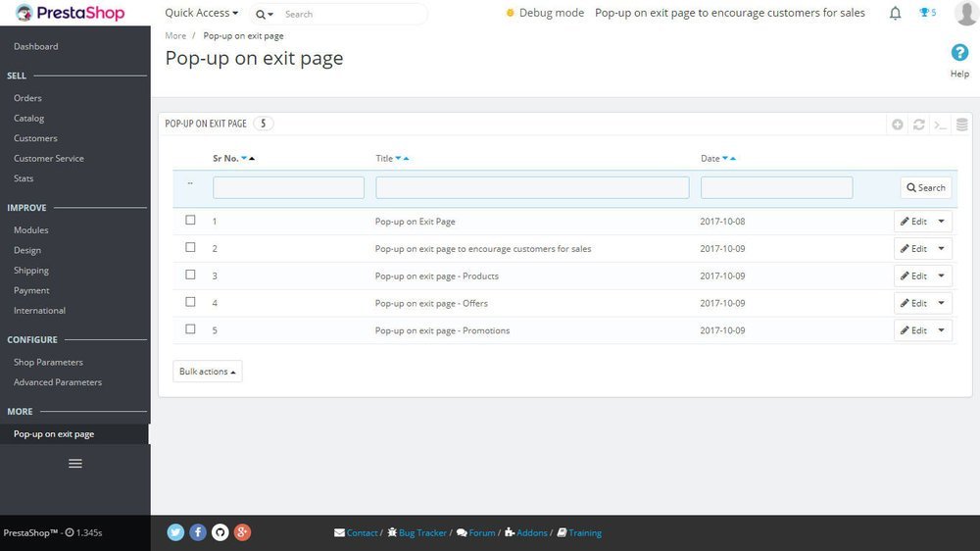Open the Bulk actions dropdown
This screenshot has height=551, width=980.
(x=208, y=372)
